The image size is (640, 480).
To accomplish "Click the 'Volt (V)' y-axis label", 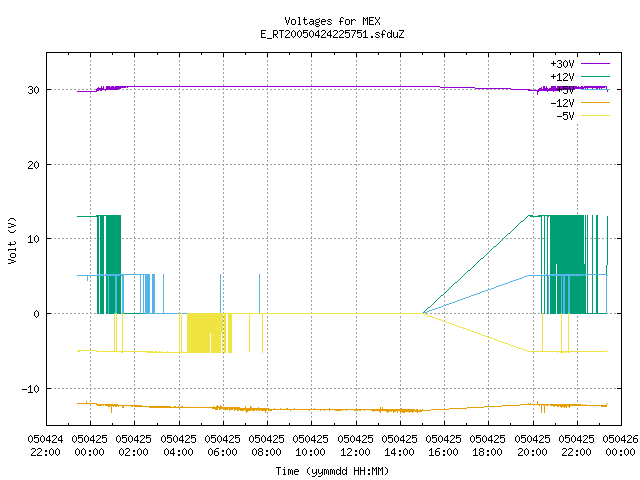I will point(12,241).
